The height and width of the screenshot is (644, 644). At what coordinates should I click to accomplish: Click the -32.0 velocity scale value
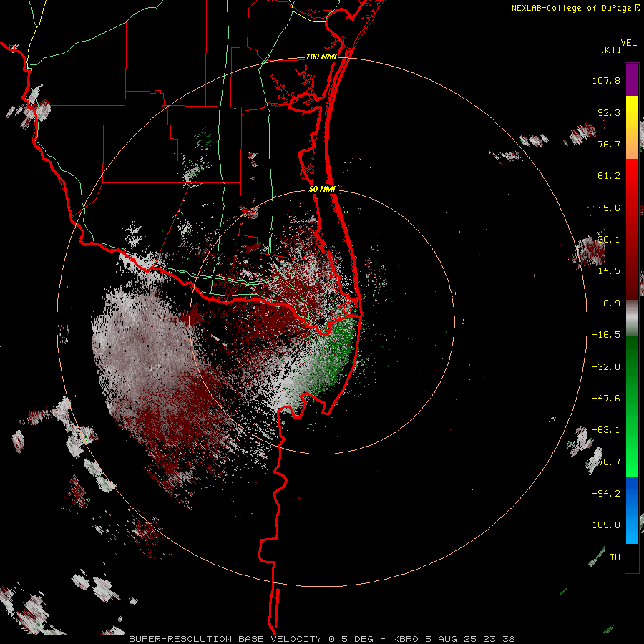pos(606,367)
